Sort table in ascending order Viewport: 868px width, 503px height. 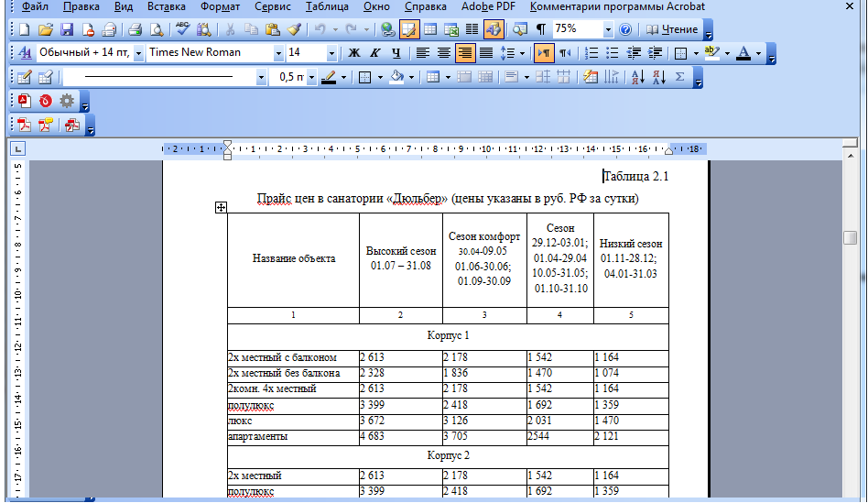[x=637, y=77]
